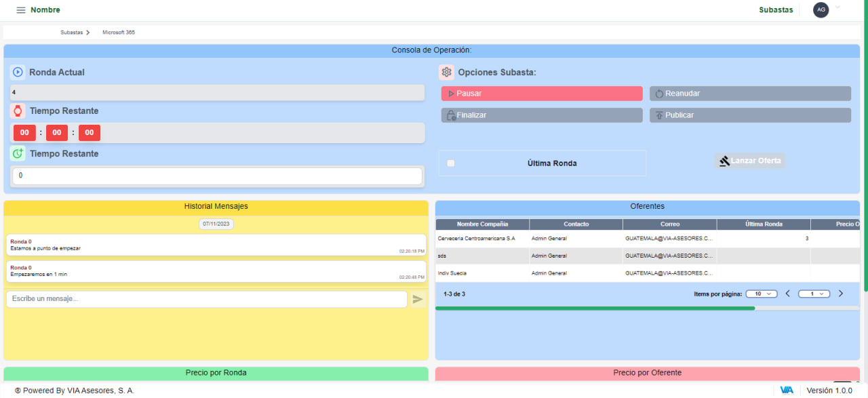Pause the auction with Pausar

tap(542, 94)
